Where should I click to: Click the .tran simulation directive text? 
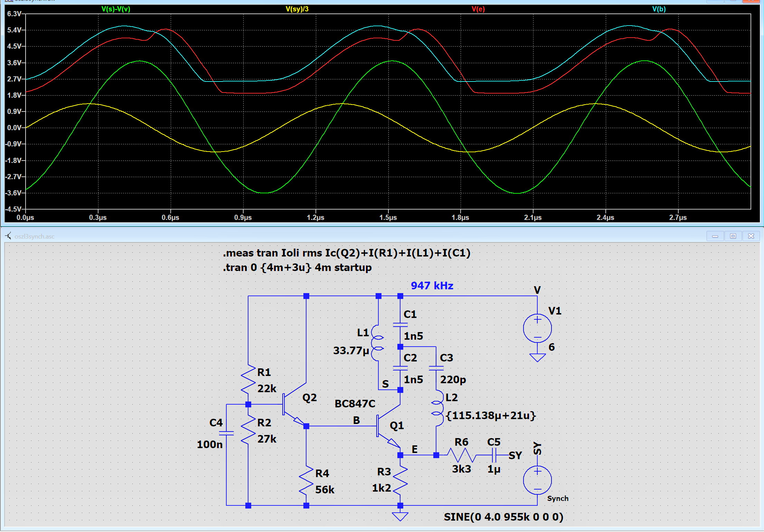click(297, 268)
